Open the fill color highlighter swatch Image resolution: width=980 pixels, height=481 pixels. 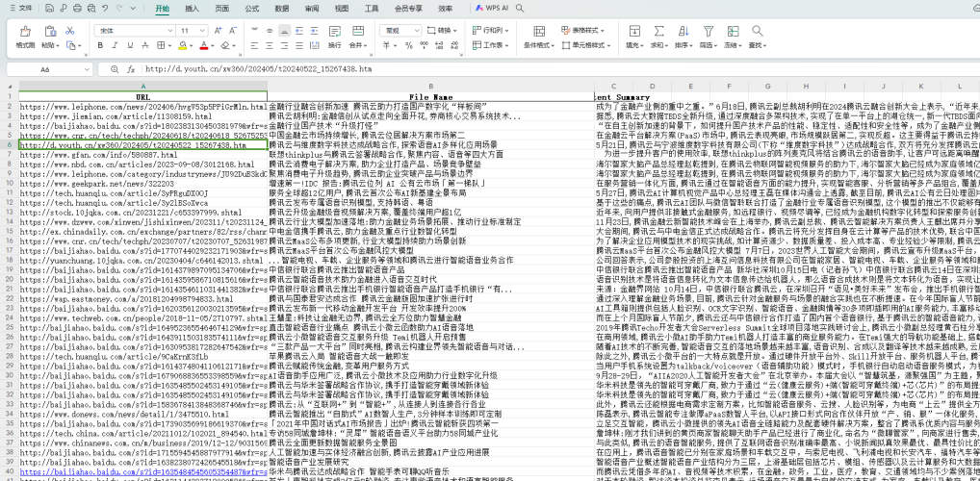tap(182, 45)
